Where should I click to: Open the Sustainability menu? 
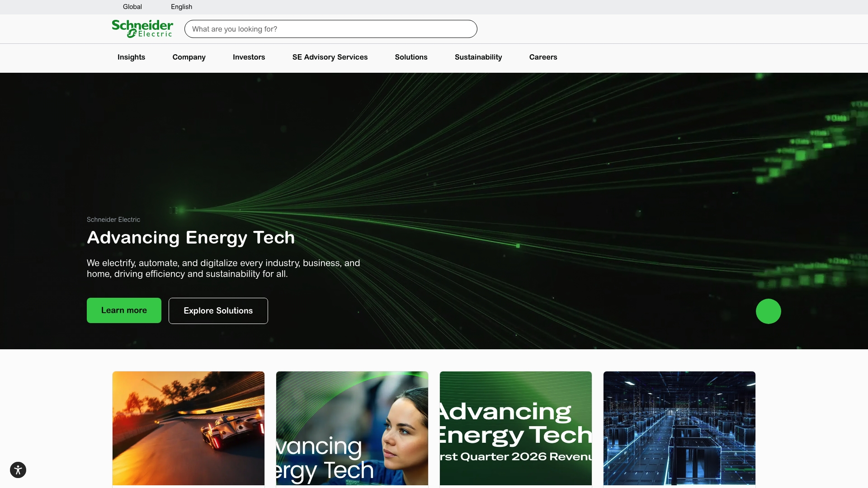pyautogui.click(x=478, y=57)
